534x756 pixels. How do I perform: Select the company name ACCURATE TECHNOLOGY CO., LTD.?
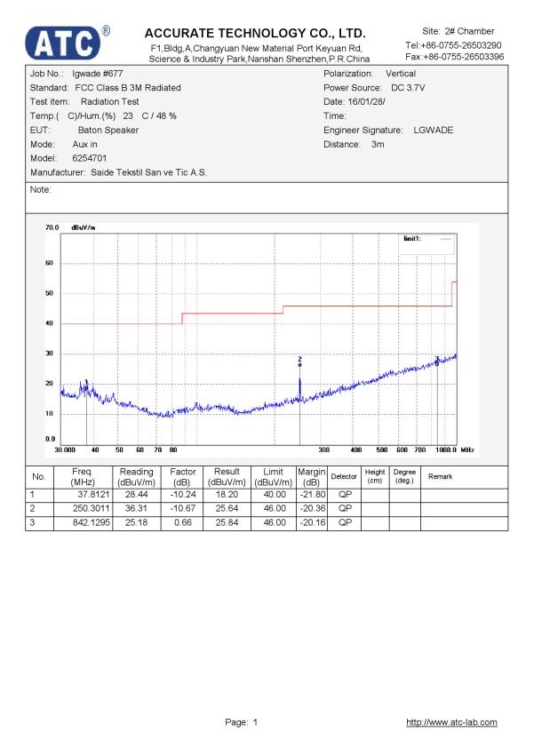point(255,33)
